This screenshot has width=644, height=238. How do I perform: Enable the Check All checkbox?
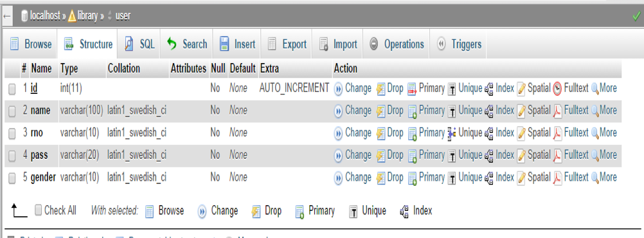(x=38, y=210)
